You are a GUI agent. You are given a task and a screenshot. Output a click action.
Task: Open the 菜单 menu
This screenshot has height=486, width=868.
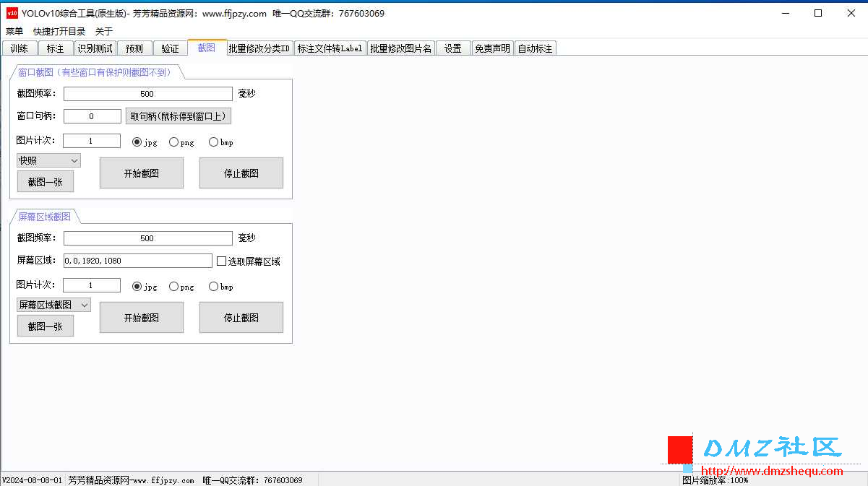[x=14, y=31]
